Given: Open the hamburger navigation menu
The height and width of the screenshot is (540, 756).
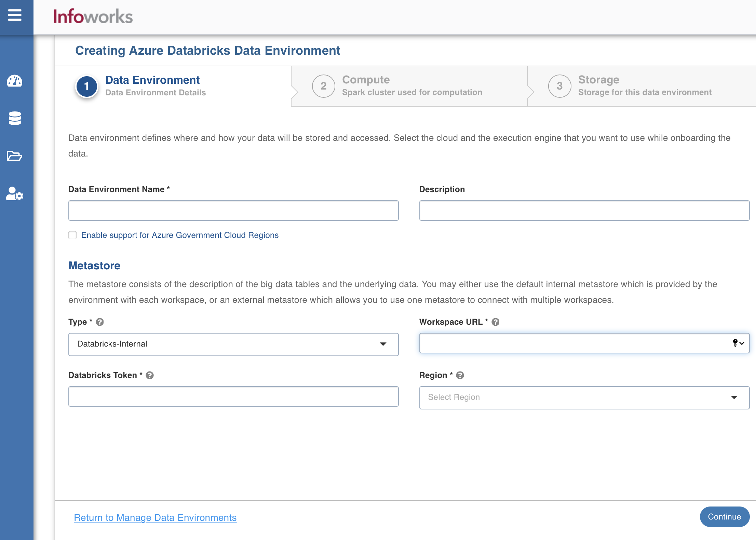Looking at the screenshot, I should pos(15,15).
